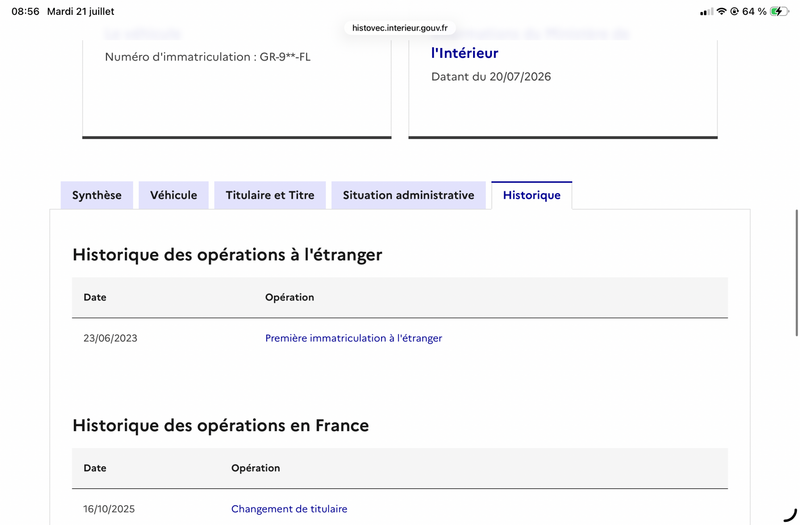Tap the Wi-Fi status icon
800x525 pixels.
click(721, 11)
